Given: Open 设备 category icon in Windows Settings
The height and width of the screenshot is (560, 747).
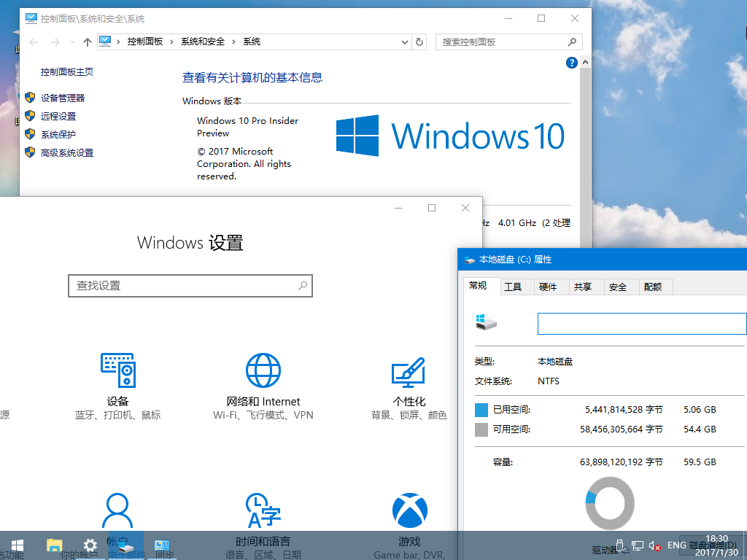Looking at the screenshot, I should click(118, 370).
